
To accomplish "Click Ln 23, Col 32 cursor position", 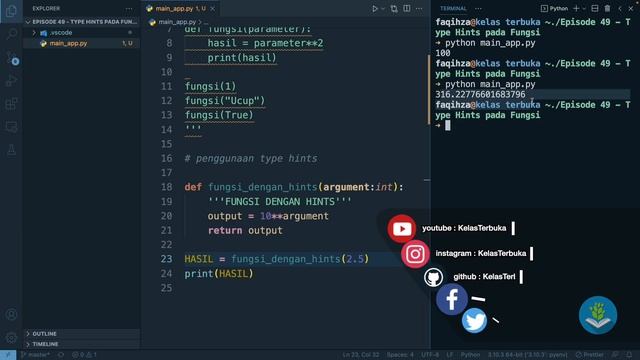I will (361, 355).
